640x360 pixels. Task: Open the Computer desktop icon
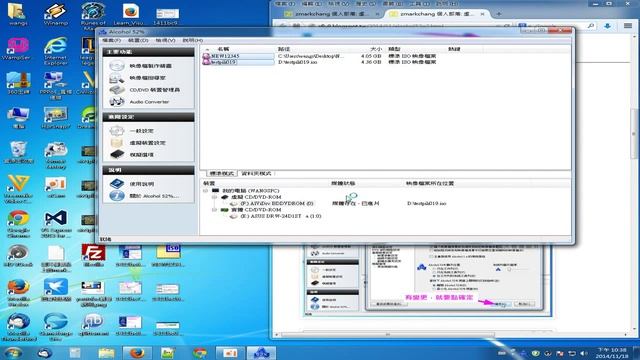click(x=18, y=118)
